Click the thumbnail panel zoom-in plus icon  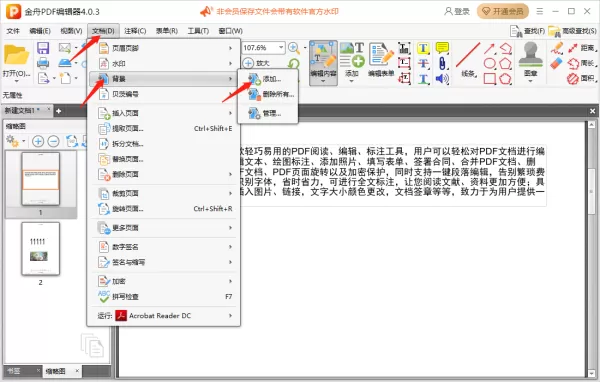[x=38, y=141]
